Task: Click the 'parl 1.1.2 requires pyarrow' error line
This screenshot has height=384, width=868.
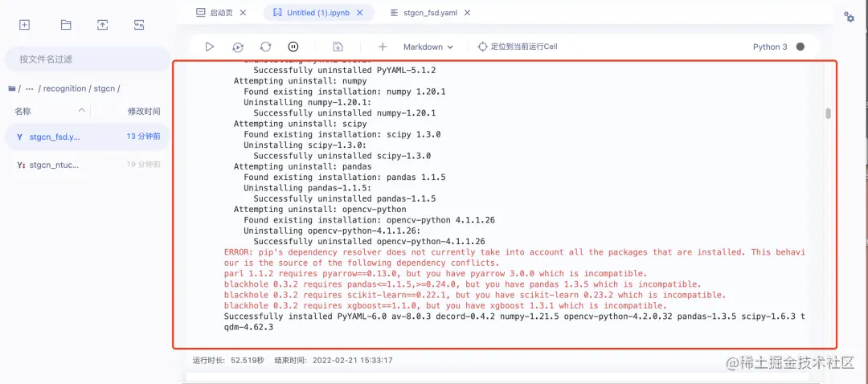Action: (435, 273)
